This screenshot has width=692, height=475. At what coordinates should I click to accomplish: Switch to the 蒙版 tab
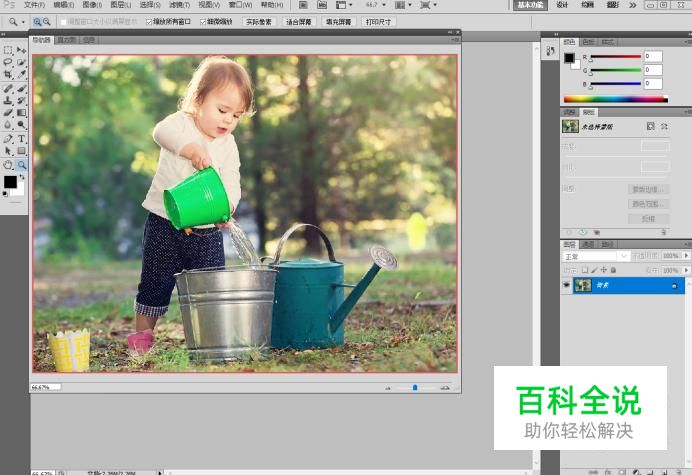coord(588,112)
